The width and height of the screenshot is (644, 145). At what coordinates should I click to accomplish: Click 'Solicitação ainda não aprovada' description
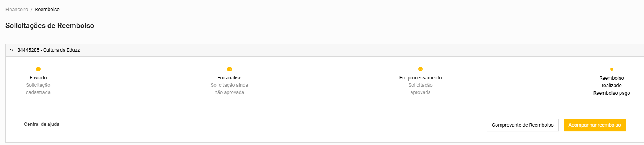tap(229, 89)
